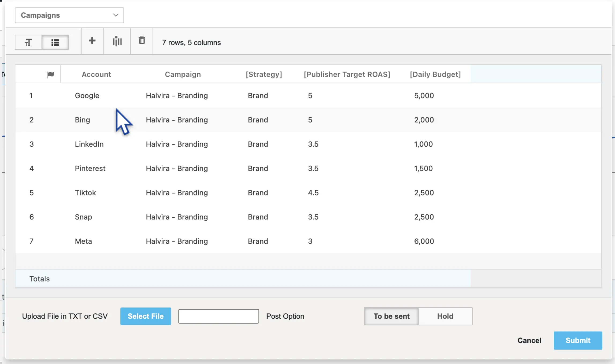
Task: Select the Hold post option
Action: 445,316
